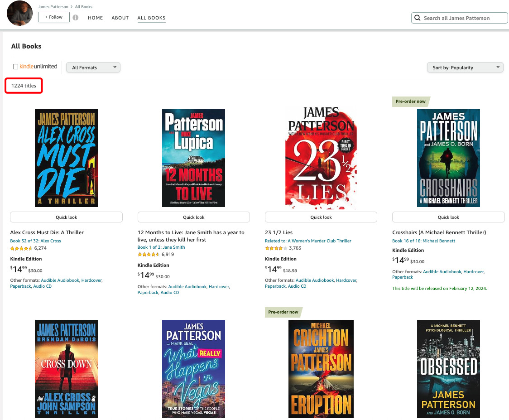Click star rating for 23 1/2 Lies
Screen dimensions: 509x420
click(276, 248)
